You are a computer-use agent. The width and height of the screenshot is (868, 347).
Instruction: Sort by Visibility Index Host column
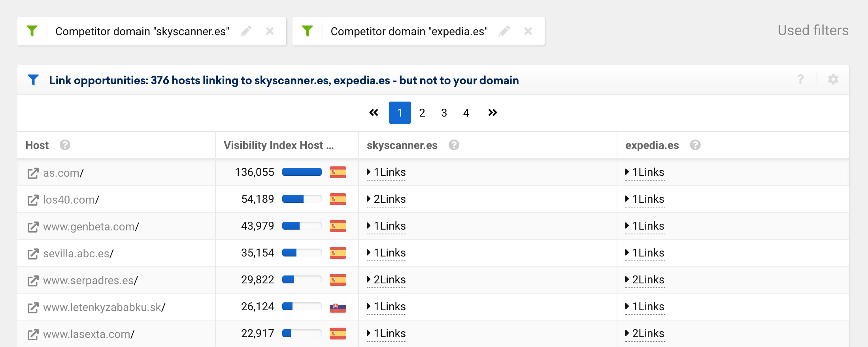278,145
